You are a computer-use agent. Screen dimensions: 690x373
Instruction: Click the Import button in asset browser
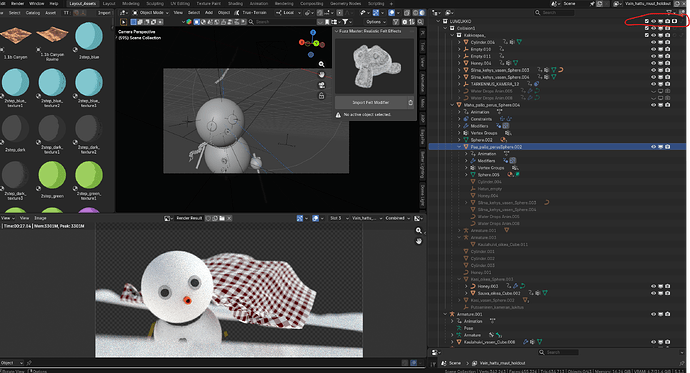[104, 13]
